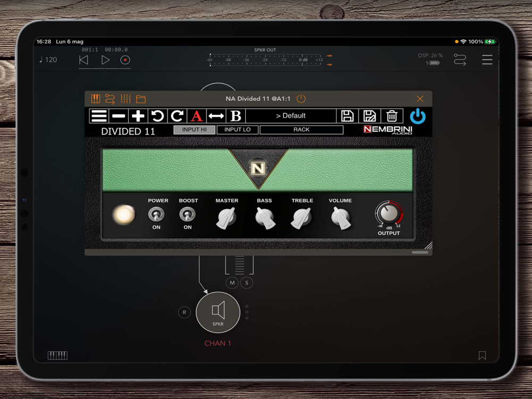Open the Nembrini hamburger menu
Viewport: 532px width, 399px height.
(99, 115)
